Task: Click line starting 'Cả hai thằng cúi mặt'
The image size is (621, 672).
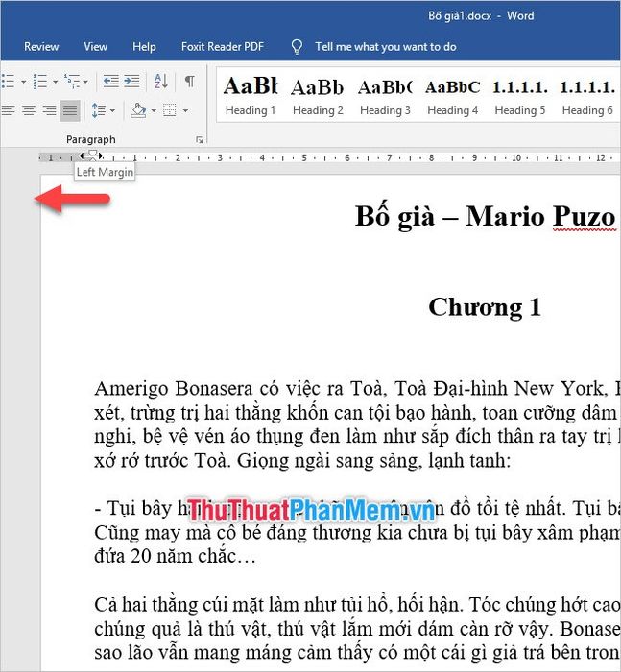Action: click(357, 605)
